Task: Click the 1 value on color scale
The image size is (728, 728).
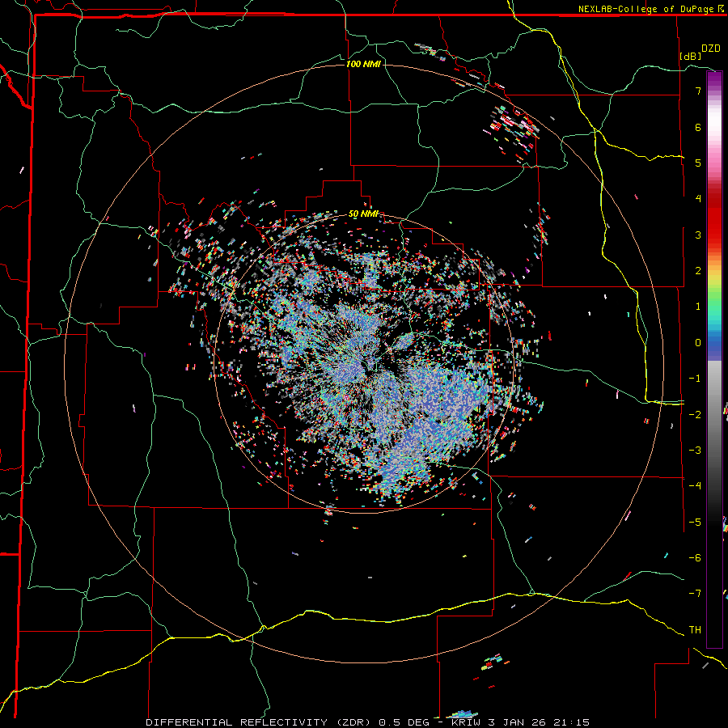Action: tap(698, 307)
